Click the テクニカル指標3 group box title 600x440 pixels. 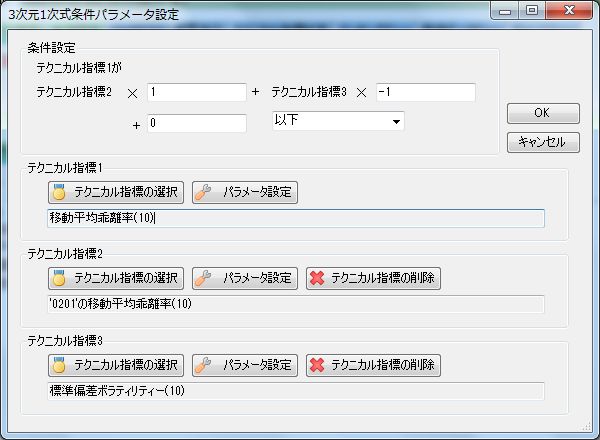(65, 341)
